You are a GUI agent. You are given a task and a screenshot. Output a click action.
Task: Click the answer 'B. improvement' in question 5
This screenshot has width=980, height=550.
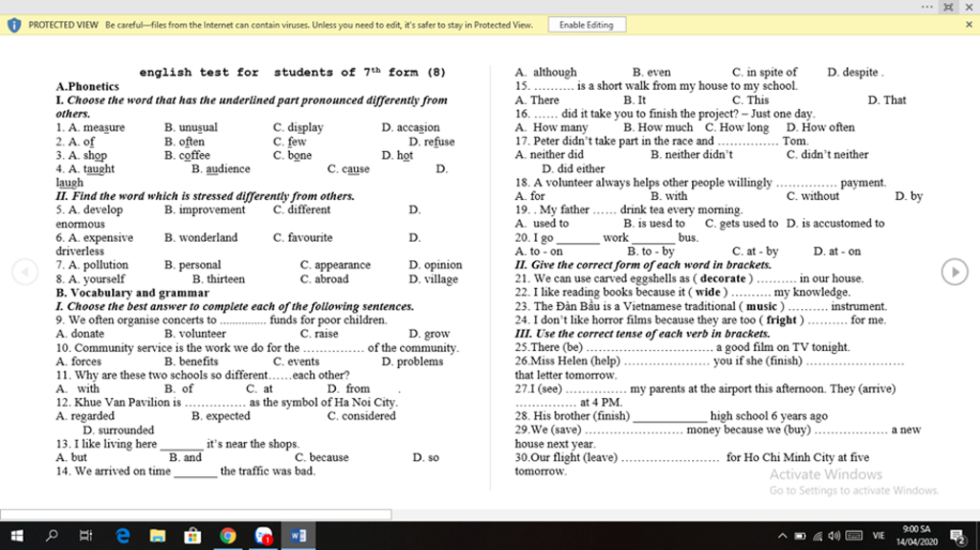(x=205, y=210)
